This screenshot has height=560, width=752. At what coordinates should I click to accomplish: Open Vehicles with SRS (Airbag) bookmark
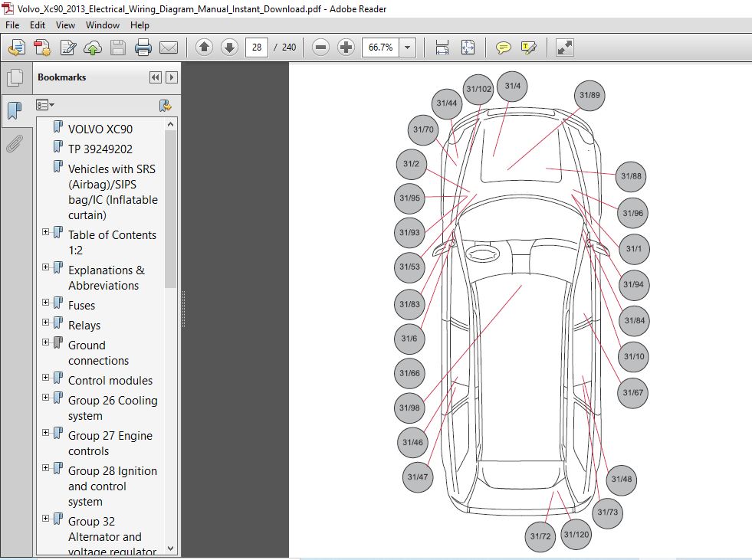[x=113, y=192]
